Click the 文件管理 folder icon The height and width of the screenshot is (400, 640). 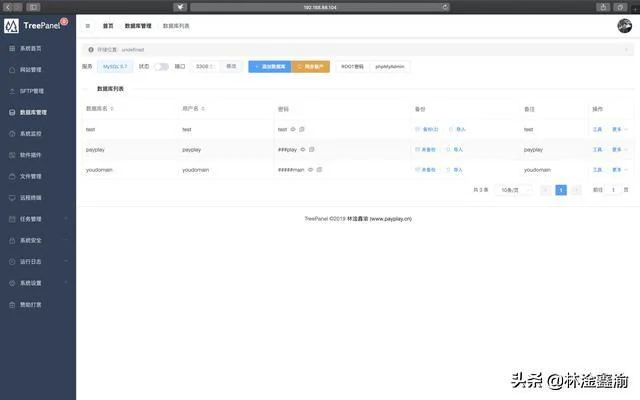point(12,176)
